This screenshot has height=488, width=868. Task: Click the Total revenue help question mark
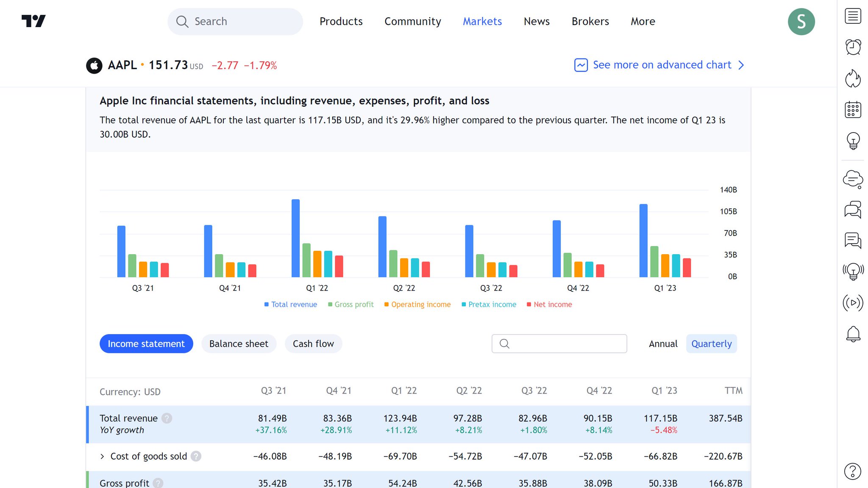(167, 418)
